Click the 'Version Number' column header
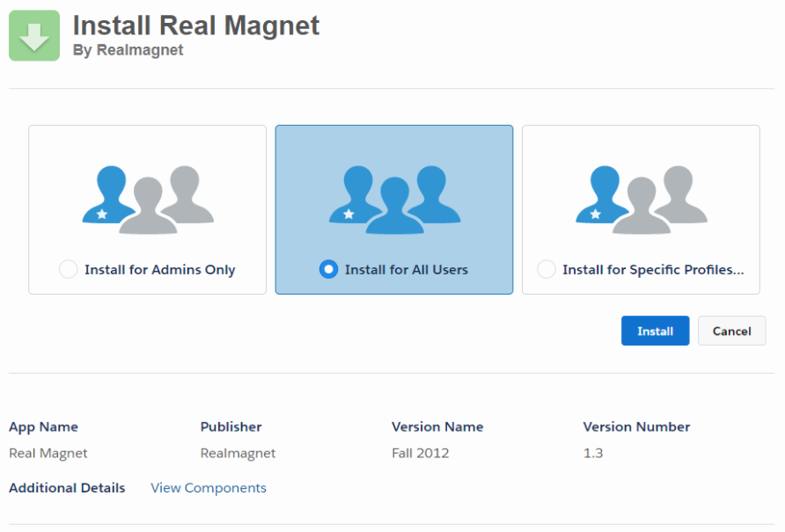 [636, 426]
